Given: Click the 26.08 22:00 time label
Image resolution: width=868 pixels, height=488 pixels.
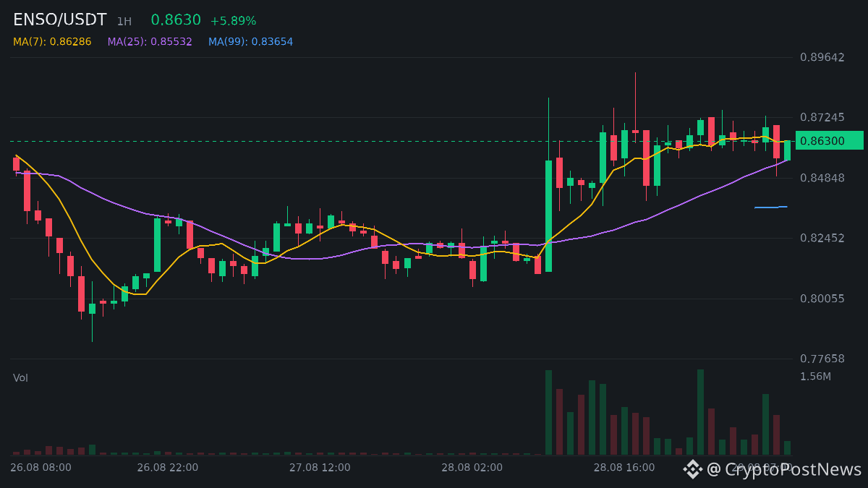Looking at the screenshot, I should click(167, 468).
